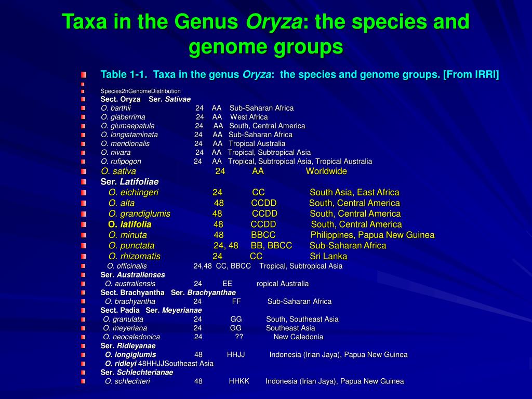Select the yellow 'O. sativa' entry
The width and height of the screenshot is (532, 399).
click(118, 171)
